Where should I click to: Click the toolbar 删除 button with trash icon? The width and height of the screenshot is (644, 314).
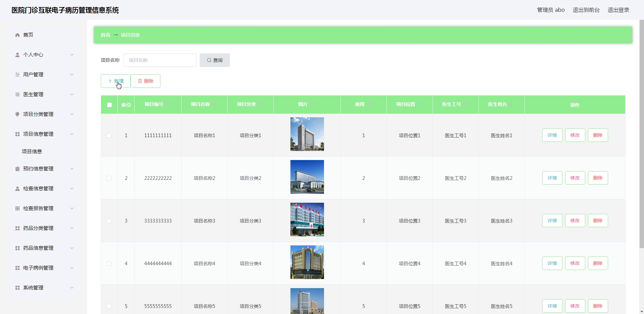point(145,81)
